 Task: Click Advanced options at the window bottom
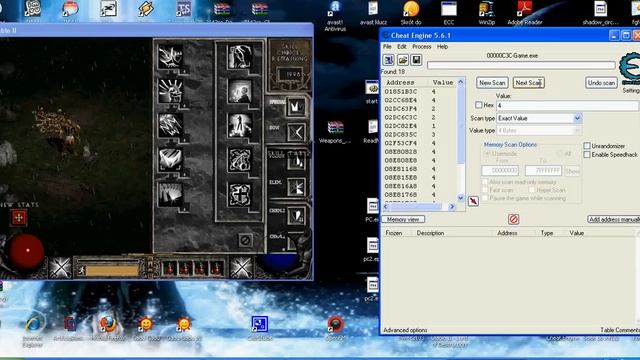(x=405, y=330)
